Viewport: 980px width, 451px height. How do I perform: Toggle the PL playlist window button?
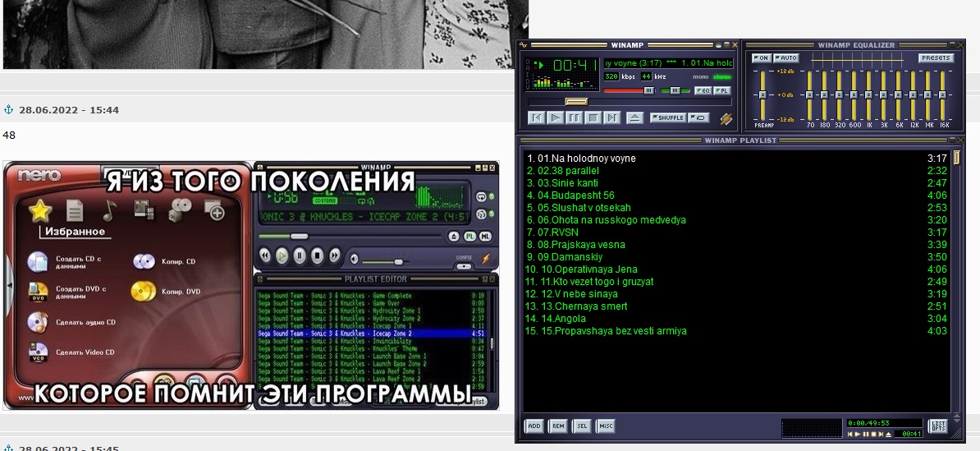722,90
